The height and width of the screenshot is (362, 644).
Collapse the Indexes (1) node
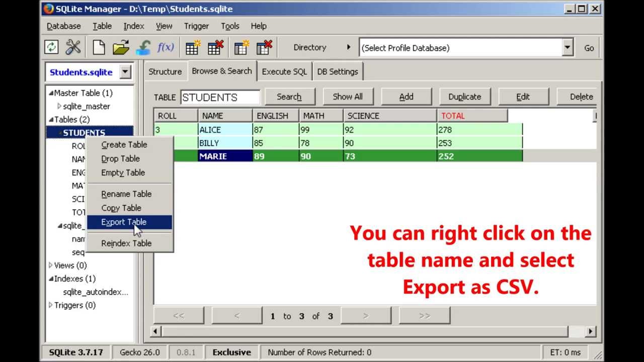[x=51, y=279]
